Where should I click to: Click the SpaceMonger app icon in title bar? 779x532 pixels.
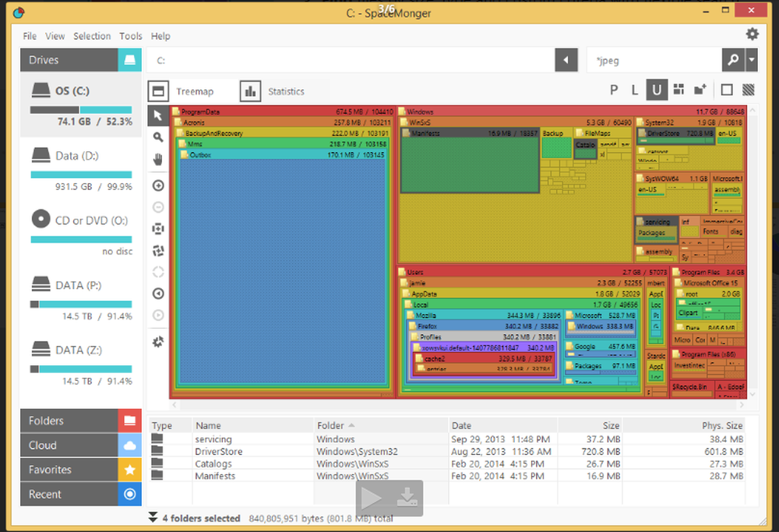point(19,12)
